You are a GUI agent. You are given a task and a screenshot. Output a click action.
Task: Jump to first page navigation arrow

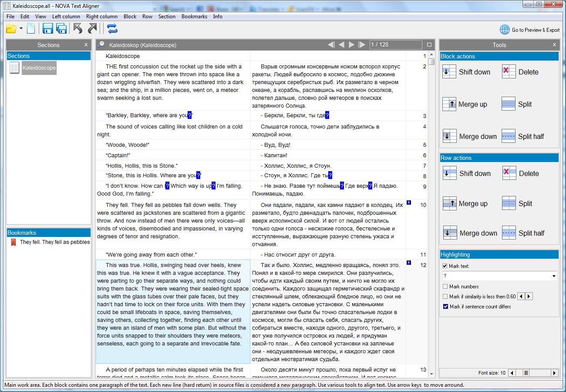click(331, 44)
